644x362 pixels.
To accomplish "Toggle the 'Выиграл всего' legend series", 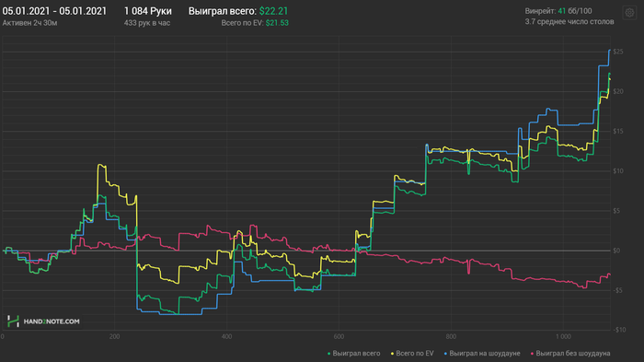I will point(353,354).
